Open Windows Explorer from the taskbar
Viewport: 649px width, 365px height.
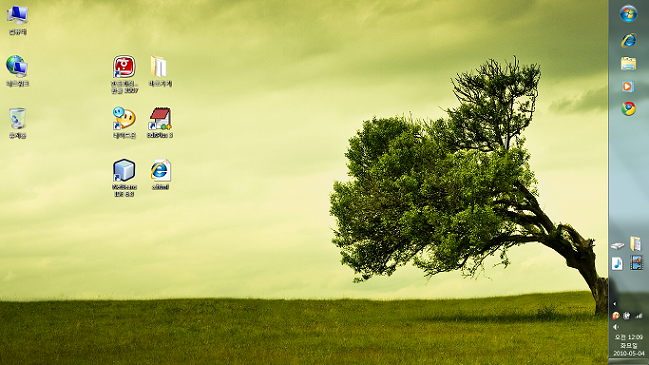(628, 63)
